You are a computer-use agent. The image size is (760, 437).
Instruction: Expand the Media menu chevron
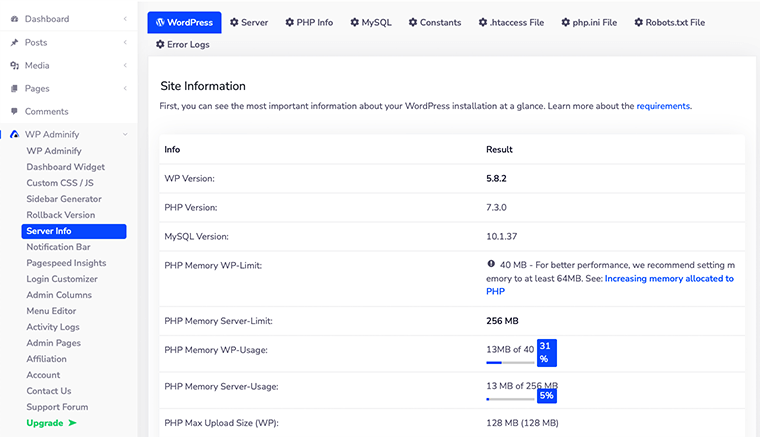click(125, 65)
